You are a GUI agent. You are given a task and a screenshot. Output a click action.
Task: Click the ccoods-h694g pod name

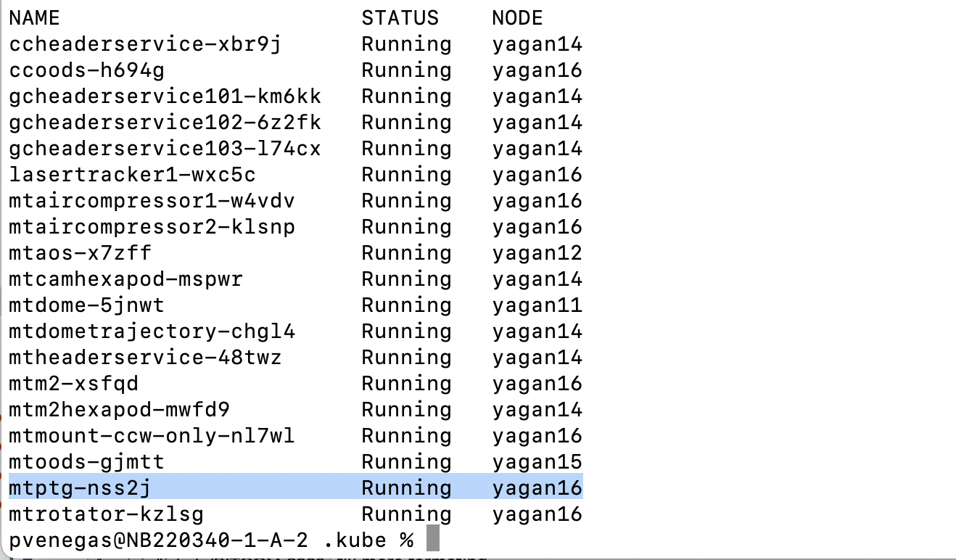(x=86, y=70)
